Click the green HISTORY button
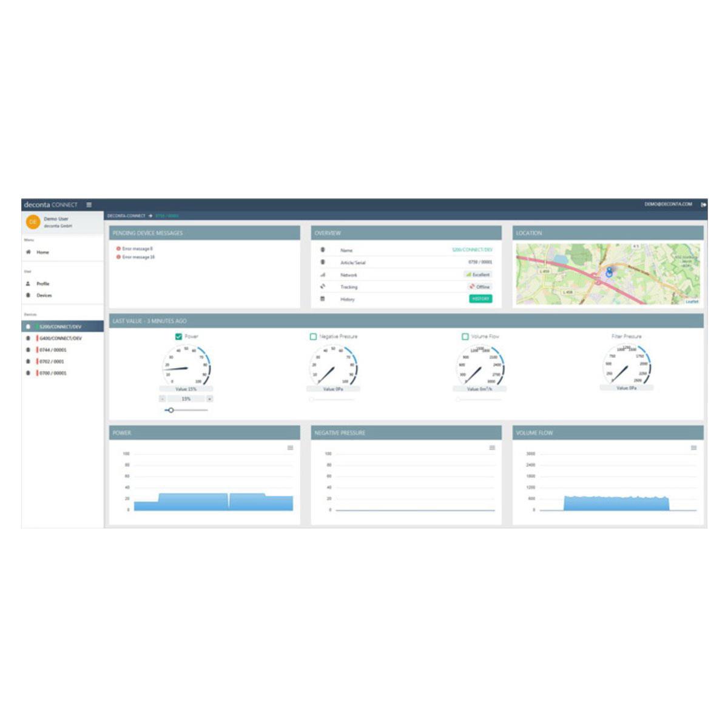This screenshot has height=728, width=728. point(480,298)
